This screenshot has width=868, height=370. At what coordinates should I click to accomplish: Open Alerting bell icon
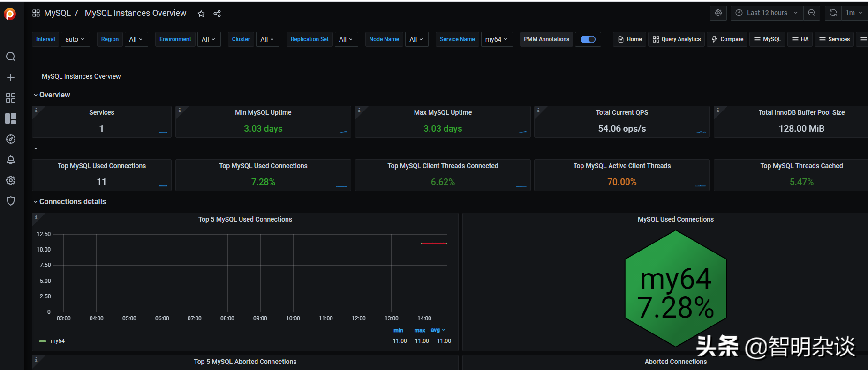[11, 160]
